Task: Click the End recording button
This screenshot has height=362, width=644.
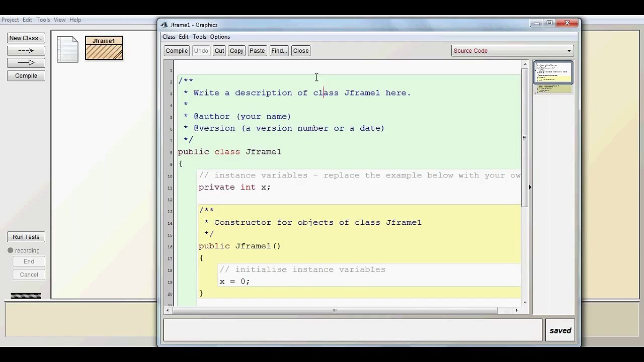Action: [29, 261]
